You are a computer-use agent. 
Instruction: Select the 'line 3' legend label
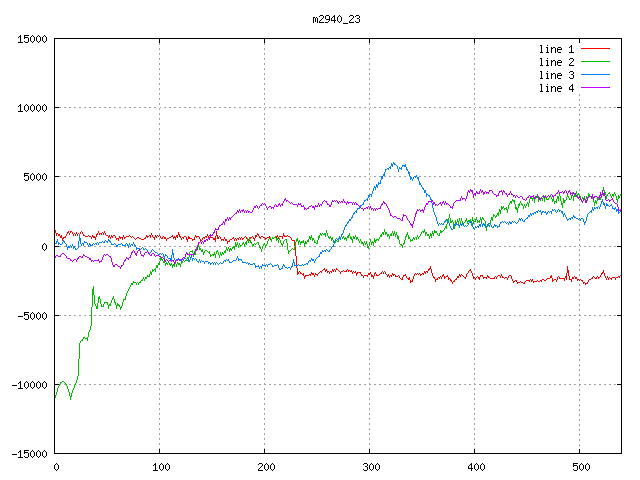(x=557, y=75)
